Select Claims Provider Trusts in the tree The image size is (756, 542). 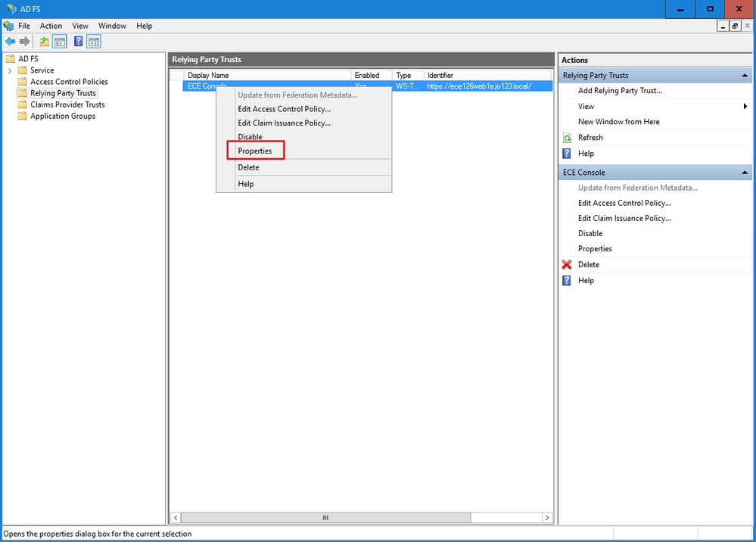pos(67,104)
